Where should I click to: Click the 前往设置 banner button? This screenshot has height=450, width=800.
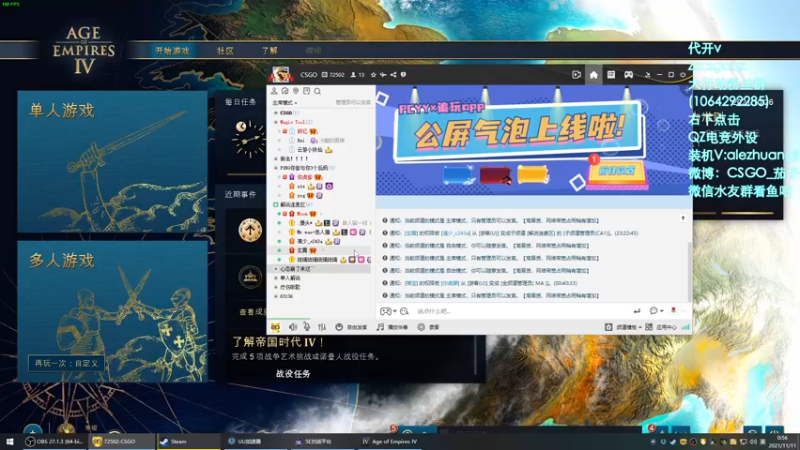click(x=617, y=171)
